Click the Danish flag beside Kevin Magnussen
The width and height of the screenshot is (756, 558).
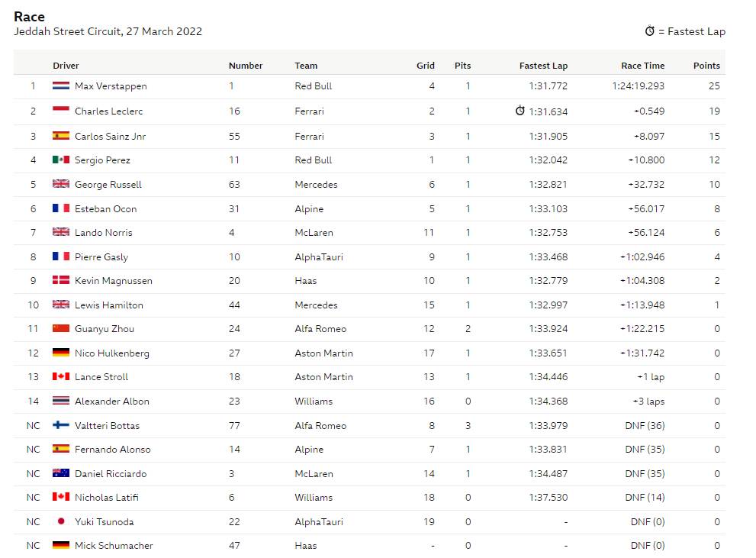point(61,279)
